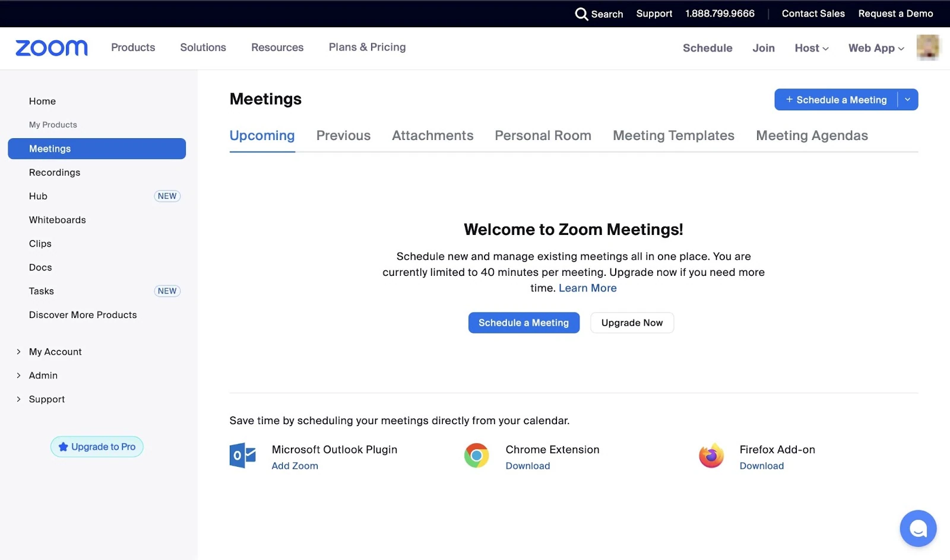The image size is (950, 560).
Task: Open the Web App dropdown
Action: [x=876, y=48]
